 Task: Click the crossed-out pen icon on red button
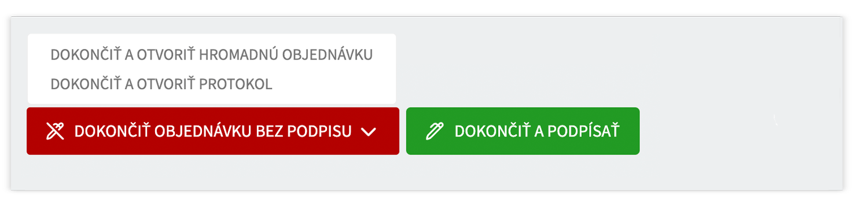54,131
